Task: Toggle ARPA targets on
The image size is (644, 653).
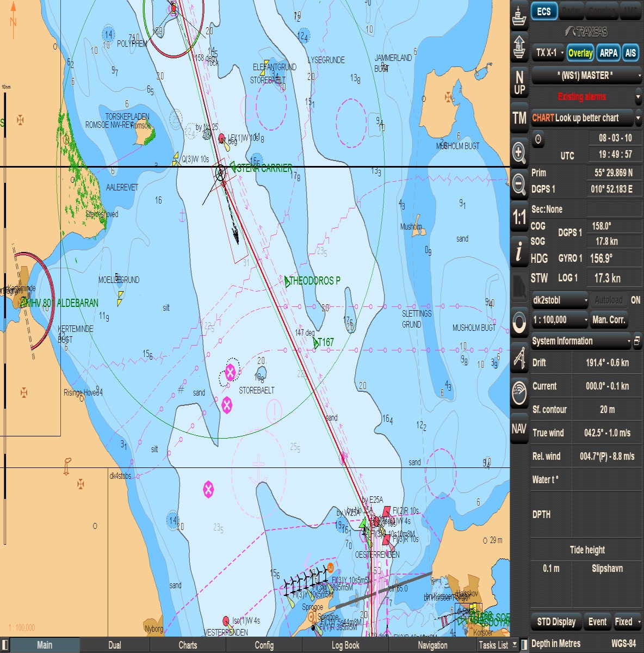Action: point(608,53)
